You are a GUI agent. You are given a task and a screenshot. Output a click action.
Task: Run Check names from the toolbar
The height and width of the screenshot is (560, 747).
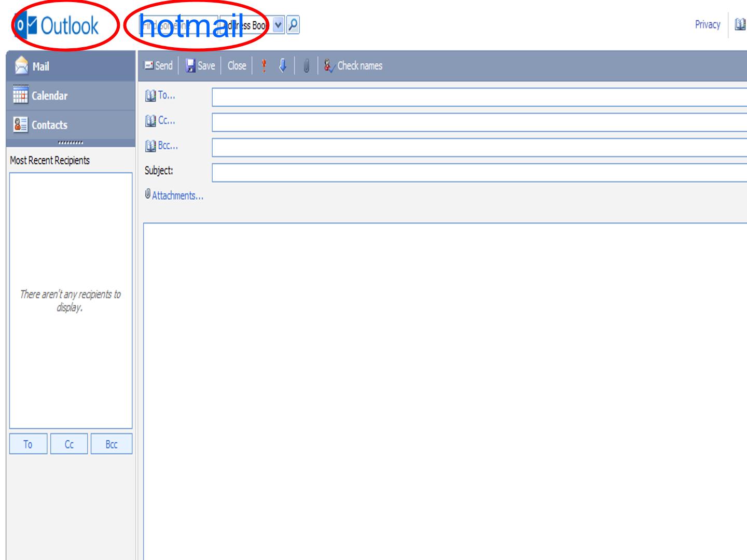pyautogui.click(x=353, y=65)
